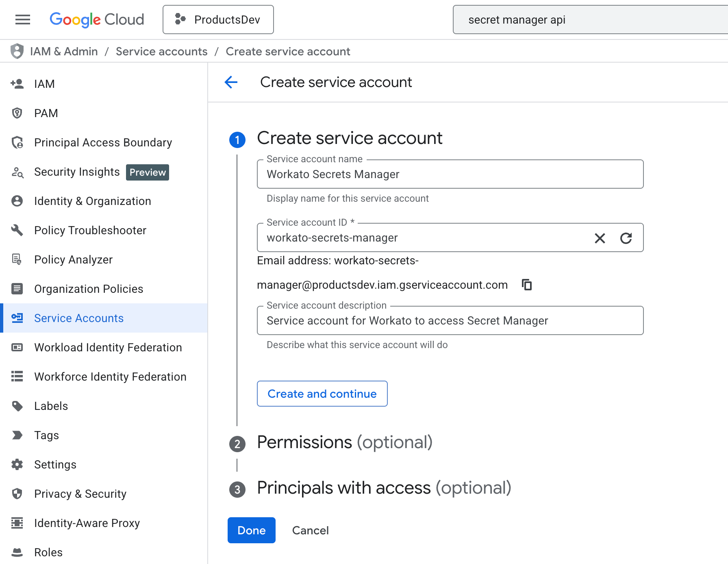Clear the Service account ID with the X icon

point(600,238)
